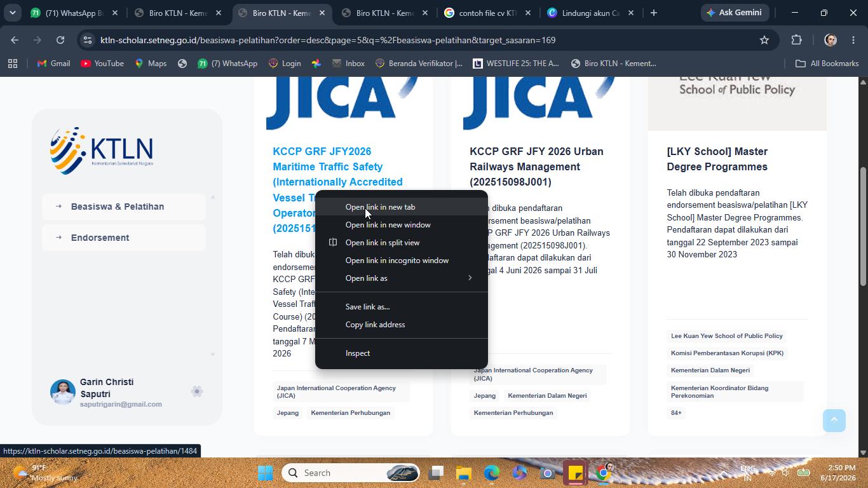The width and height of the screenshot is (868, 488).
Task: Open the Beasiswa & Pelatihan sidebar item
Action: click(x=124, y=207)
